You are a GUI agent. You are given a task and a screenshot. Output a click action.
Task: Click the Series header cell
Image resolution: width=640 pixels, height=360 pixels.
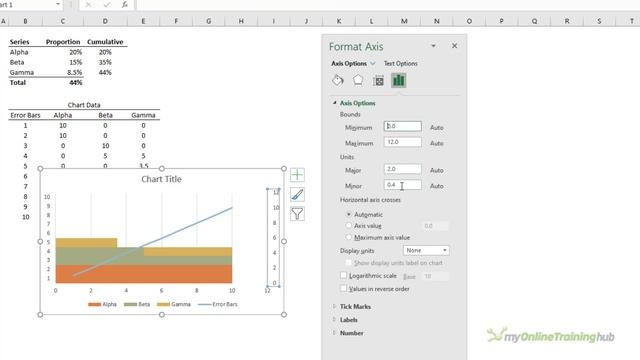click(24, 42)
